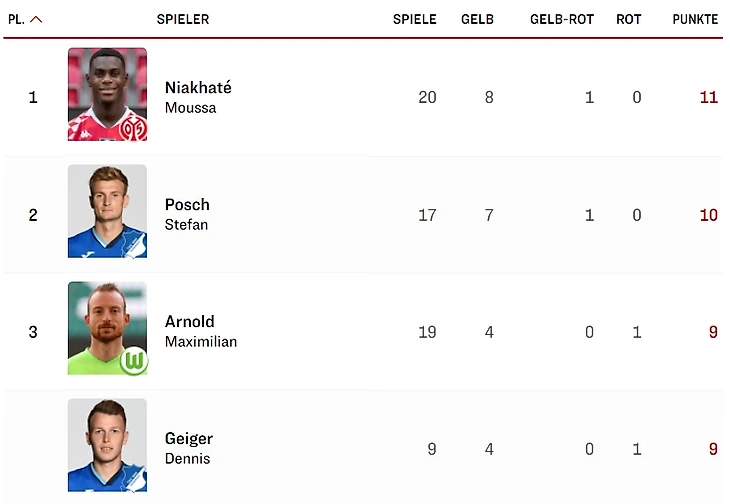The width and height of the screenshot is (730, 504).
Task: Sort table by ROT column
Action: pyautogui.click(x=628, y=19)
